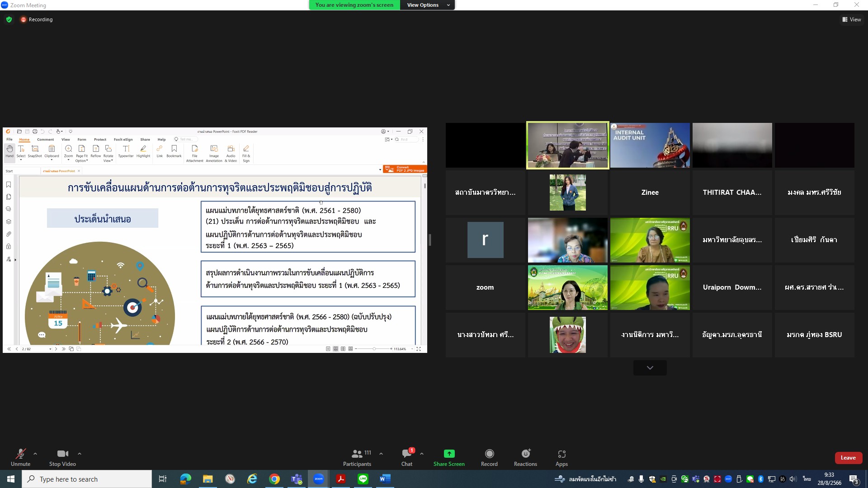
Task: Open the Share tab in Foxit
Action: (x=145, y=140)
